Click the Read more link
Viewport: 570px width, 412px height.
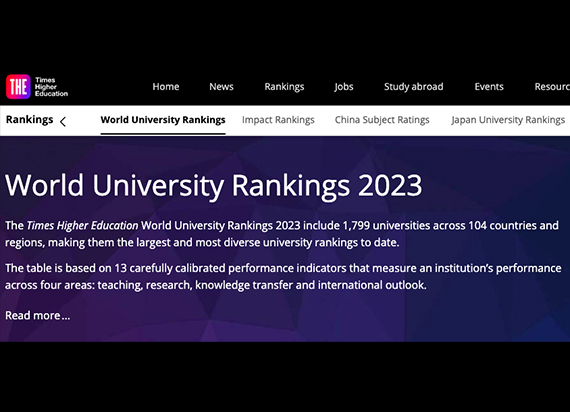[37, 315]
